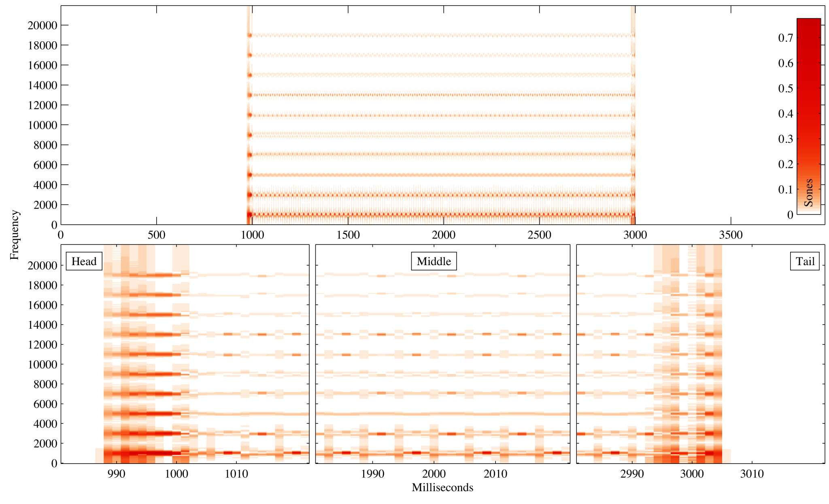Image resolution: width=829 pixels, height=504 pixels.
Task: Click the 2000 tick on top time axis
Action: point(444,235)
